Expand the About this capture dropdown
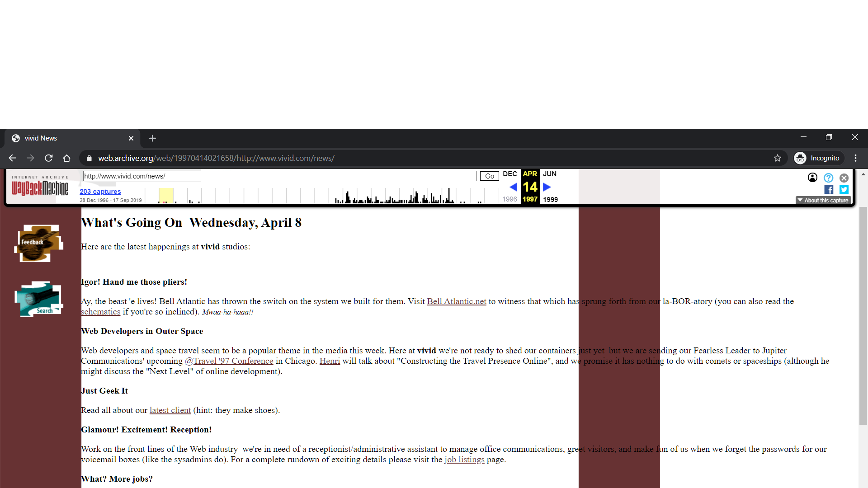The height and width of the screenshot is (488, 868). coord(824,200)
